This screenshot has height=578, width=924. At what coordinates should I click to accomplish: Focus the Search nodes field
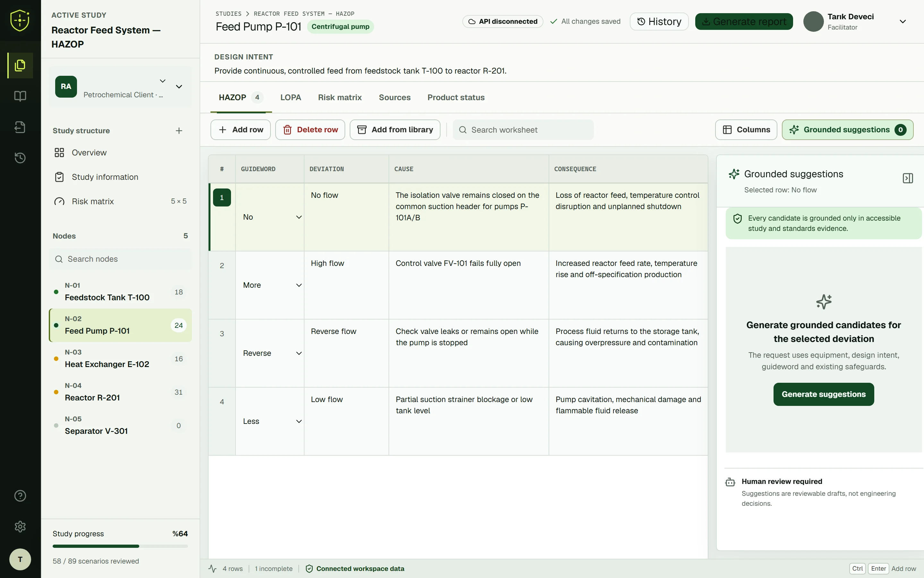(120, 259)
